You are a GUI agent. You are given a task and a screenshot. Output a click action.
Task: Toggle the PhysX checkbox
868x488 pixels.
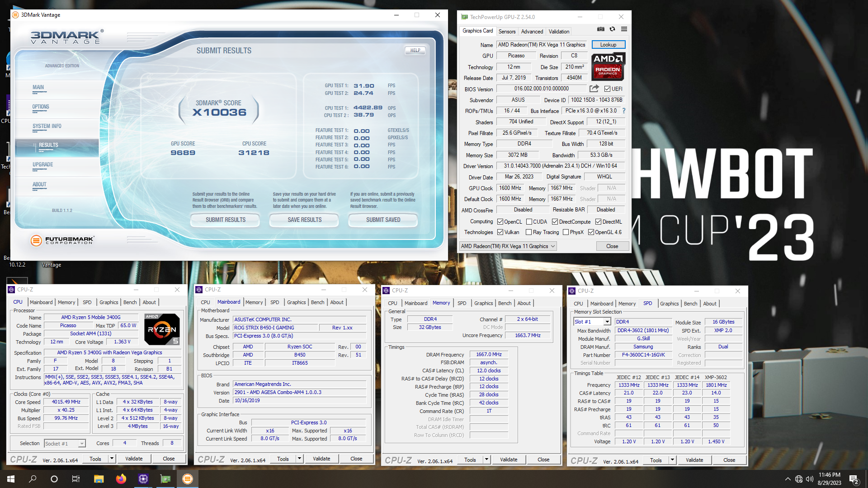566,232
